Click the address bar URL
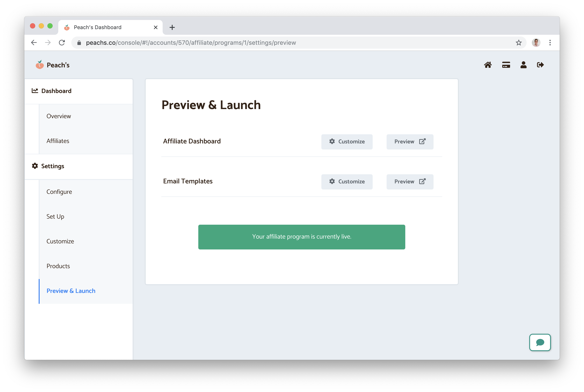Viewport: 584px width, 392px height. point(191,43)
